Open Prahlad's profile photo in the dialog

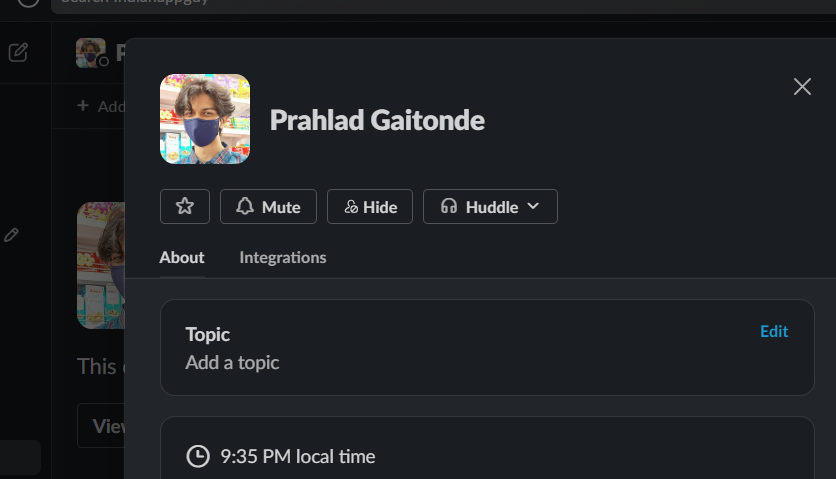[205, 119]
